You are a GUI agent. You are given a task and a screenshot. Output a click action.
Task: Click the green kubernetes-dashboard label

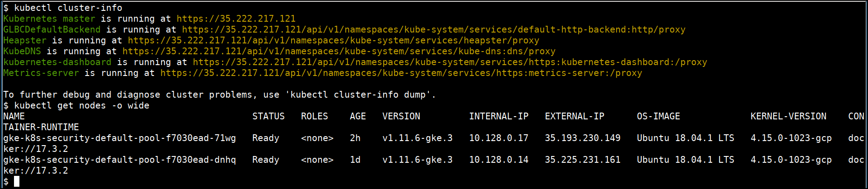[57, 62]
